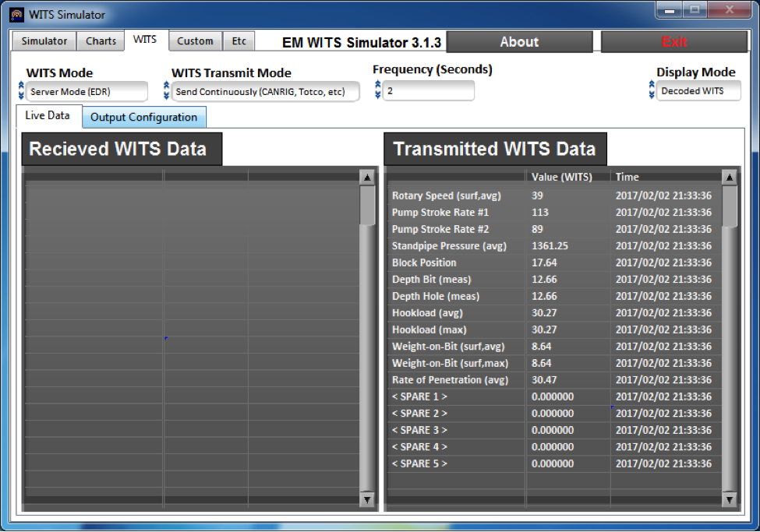The image size is (760, 532).
Task: Open the Etc tab
Action: pos(239,41)
